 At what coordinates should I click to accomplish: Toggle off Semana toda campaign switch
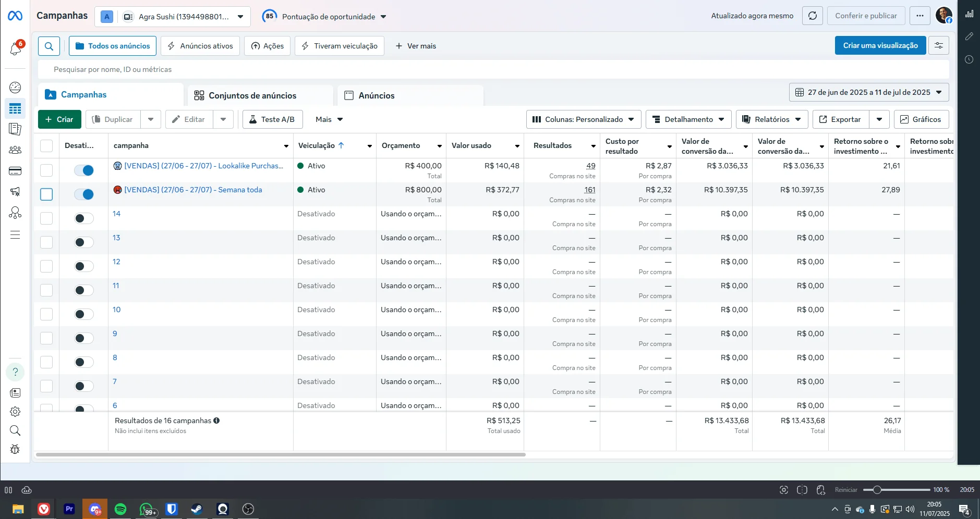point(84,194)
